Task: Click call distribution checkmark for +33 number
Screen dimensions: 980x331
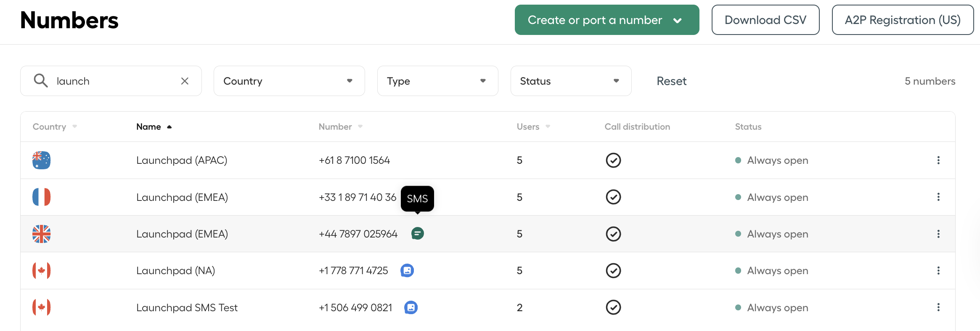Action: [x=613, y=197]
